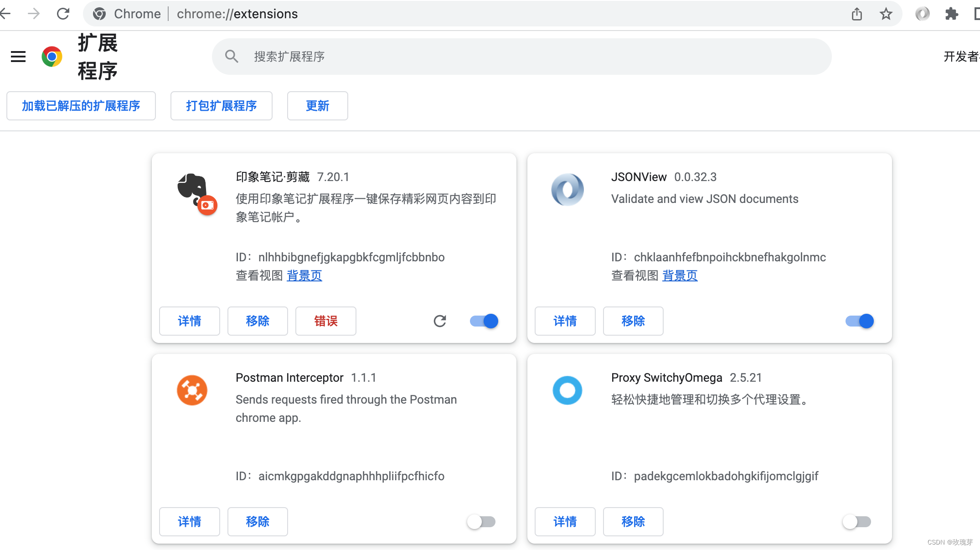Click the Chrome logo beside 扩展程序 heading

coord(52,56)
